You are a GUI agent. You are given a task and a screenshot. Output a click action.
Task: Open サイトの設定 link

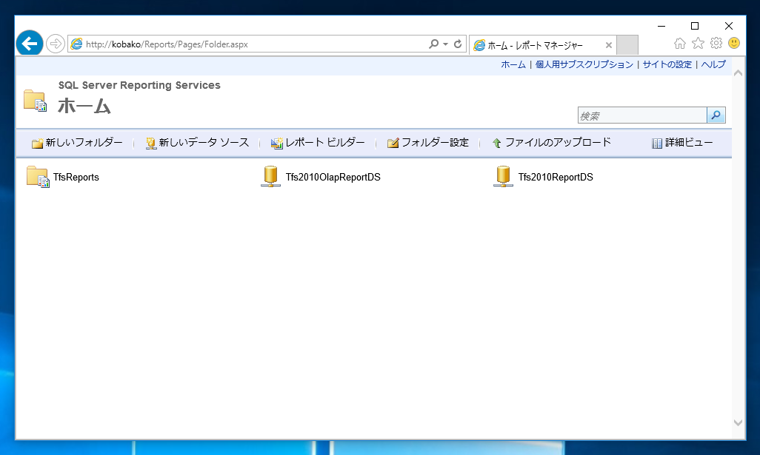667,64
